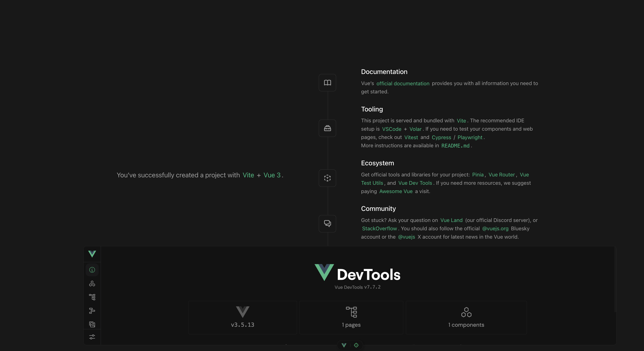Click the Documentation book icon
The image size is (644, 351).
[x=328, y=83]
